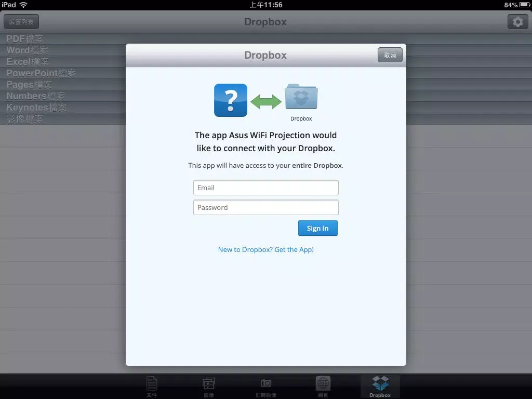
Task: Click the battery indicator in status bar
Action: (525, 5)
